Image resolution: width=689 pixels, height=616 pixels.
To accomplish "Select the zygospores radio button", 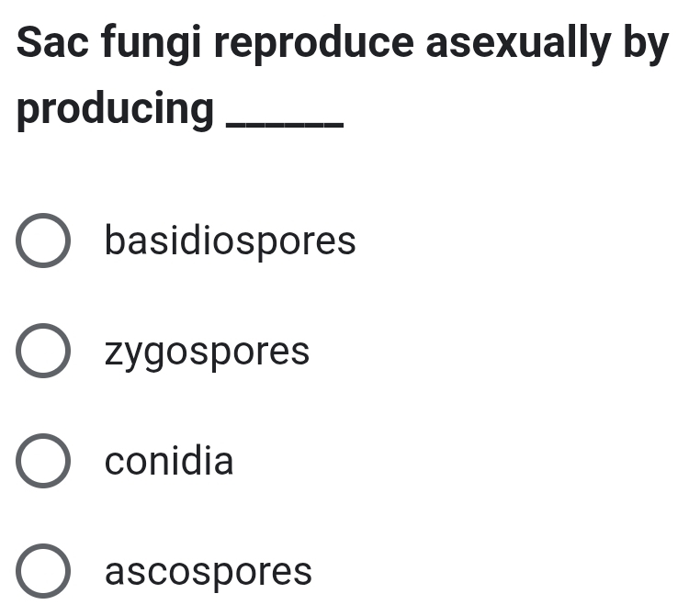I will (43, 351).
